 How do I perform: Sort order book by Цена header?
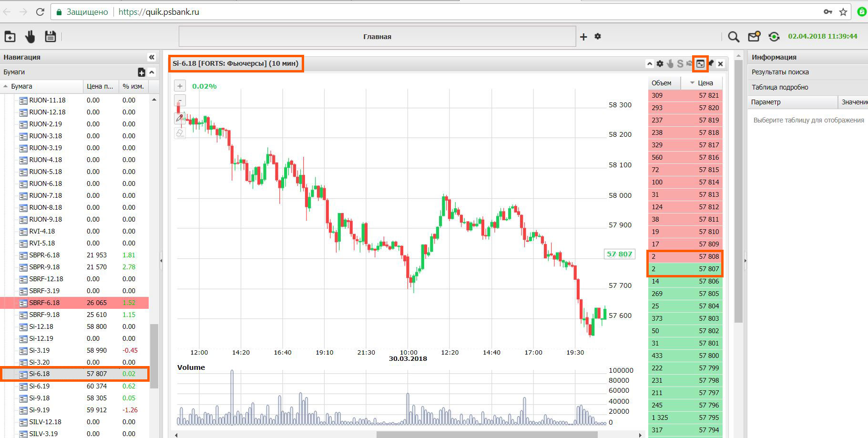pos(702,83)
